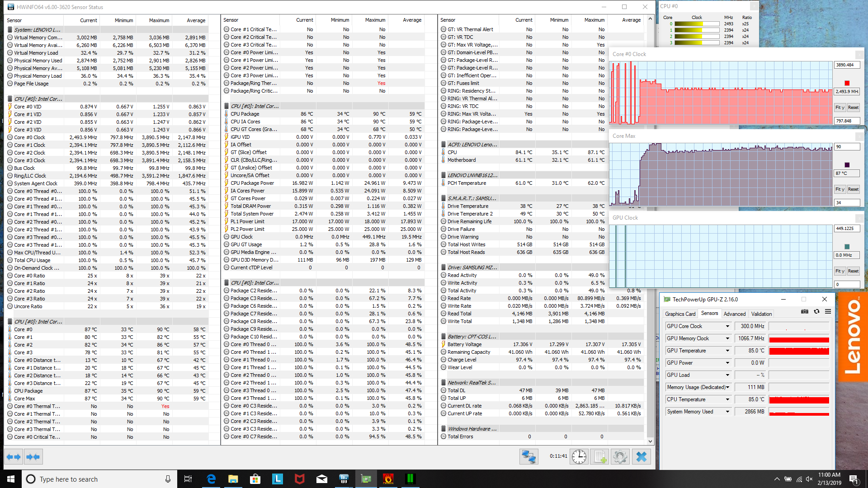Screen dimensions: 868x488
Task: Show hidden system tray icons
Action: [x=777, y=479]
